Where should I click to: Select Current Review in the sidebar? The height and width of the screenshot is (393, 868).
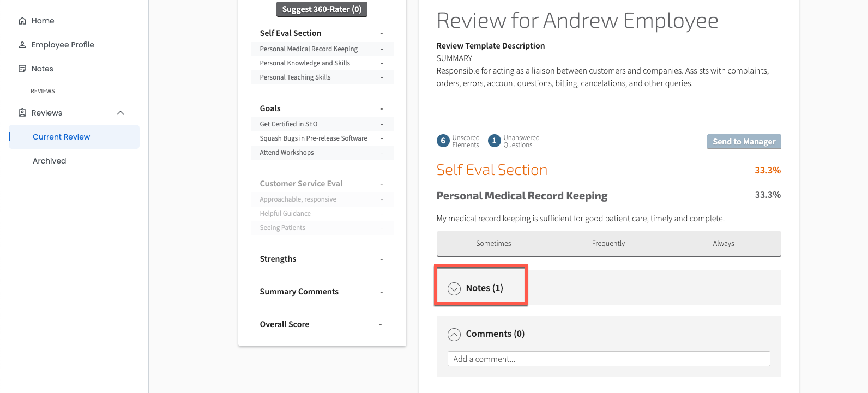[74, 137]
